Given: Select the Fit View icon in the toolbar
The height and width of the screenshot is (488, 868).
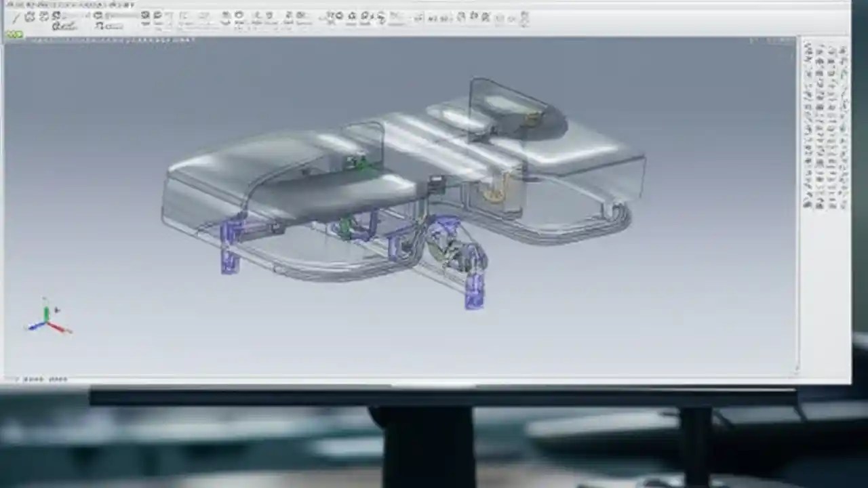Looking at the screenshot, I should [330, 18].
